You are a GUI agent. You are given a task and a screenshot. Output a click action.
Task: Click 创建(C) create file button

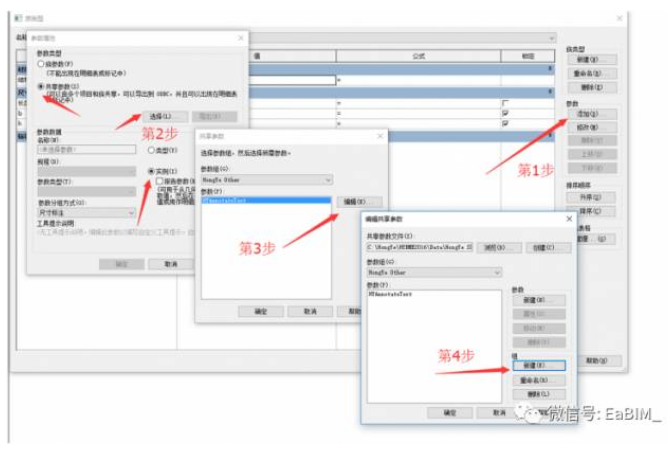549,248
